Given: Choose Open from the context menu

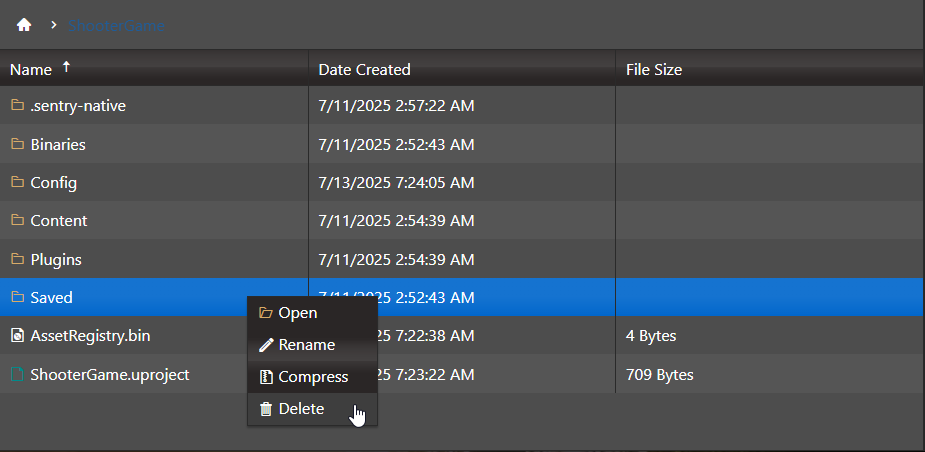Looking at the screenshot, I should point(312,313).
